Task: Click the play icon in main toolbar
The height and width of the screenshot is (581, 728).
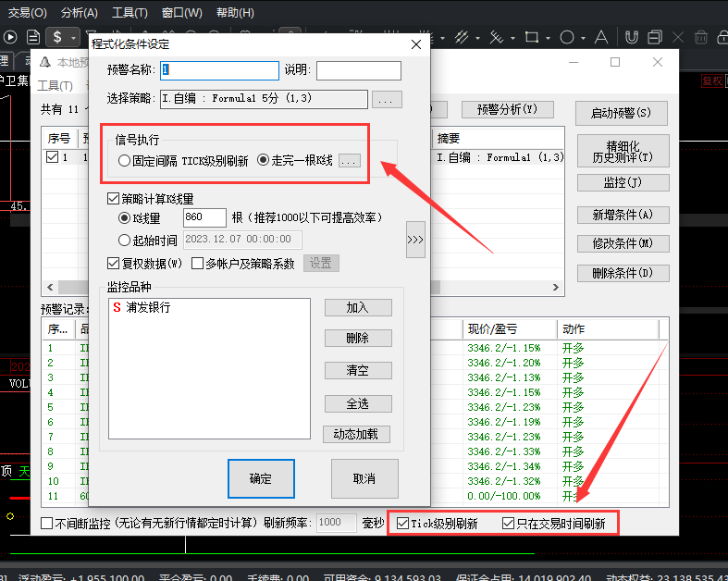Action: point(10,37)
